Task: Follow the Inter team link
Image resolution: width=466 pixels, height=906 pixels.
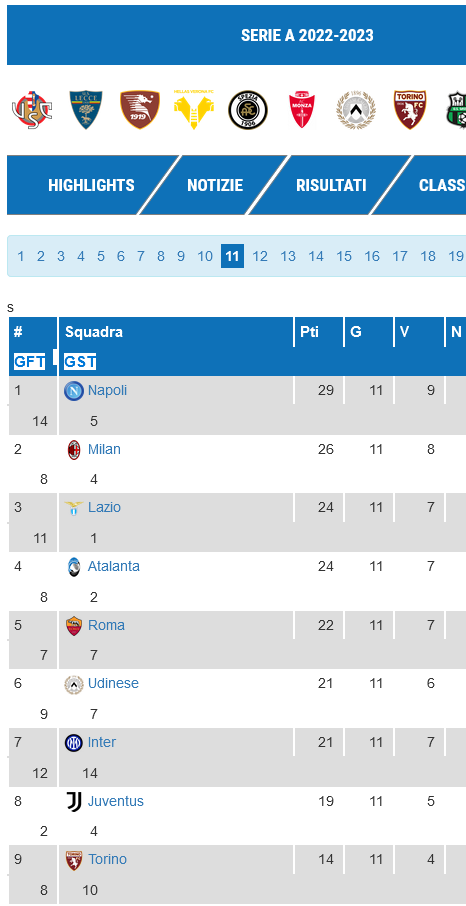Action: click(102, 742)
